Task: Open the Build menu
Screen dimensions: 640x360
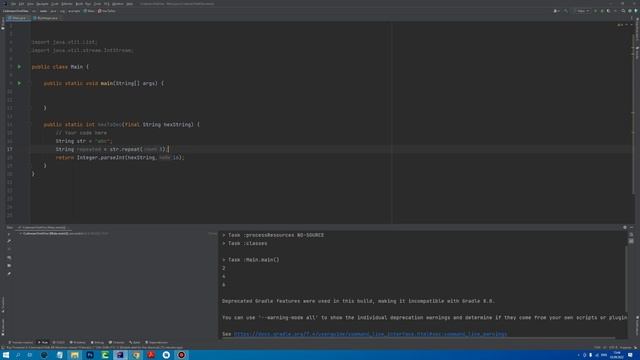Action: tap(79, 4)
